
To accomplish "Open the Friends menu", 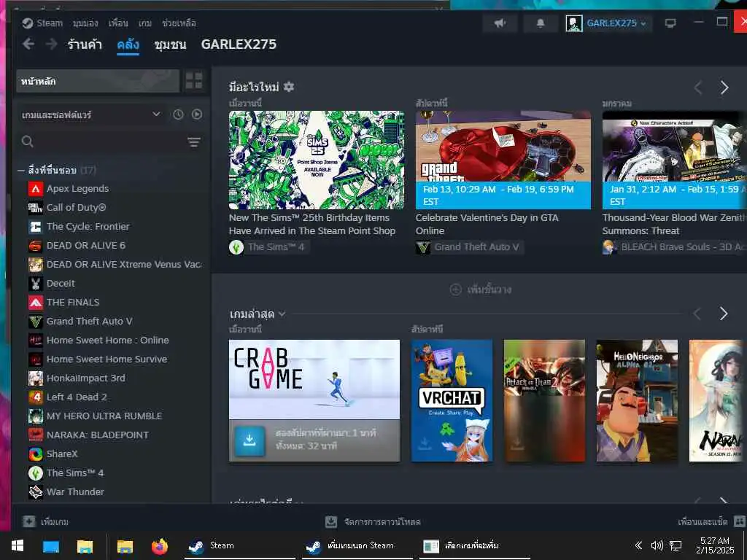I will (x=118, y=23).
